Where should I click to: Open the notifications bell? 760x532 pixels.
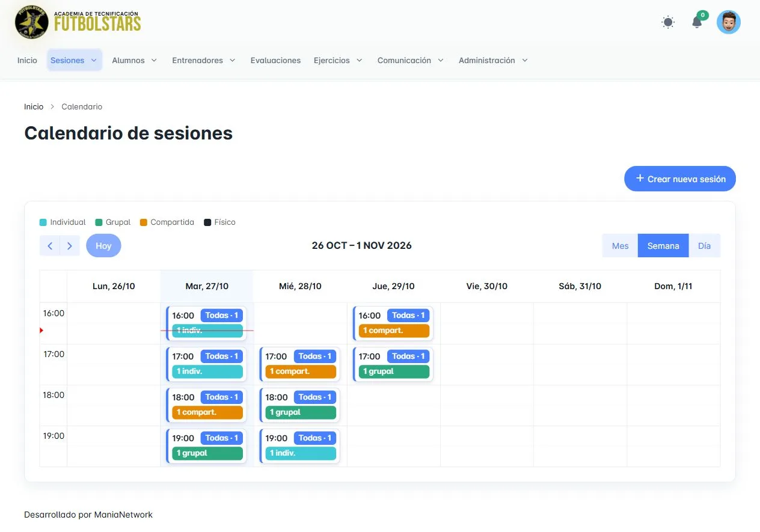697,22
